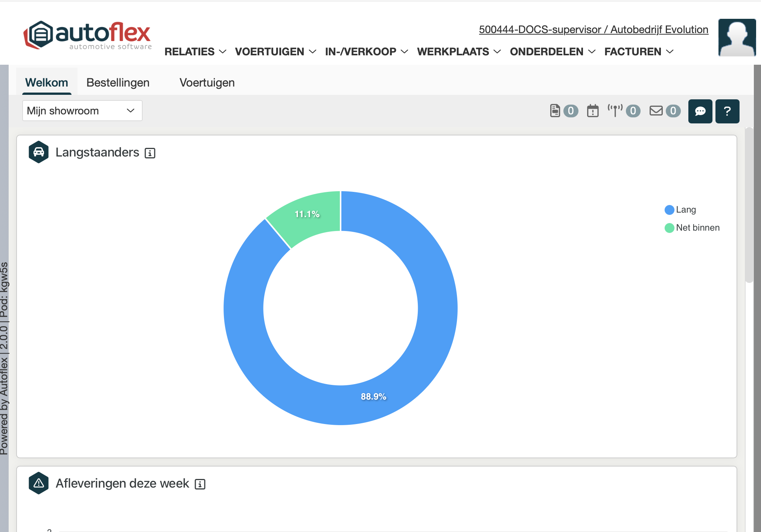
Task: Expand the WERKPLAATS menu
Action: click(458, 52)
